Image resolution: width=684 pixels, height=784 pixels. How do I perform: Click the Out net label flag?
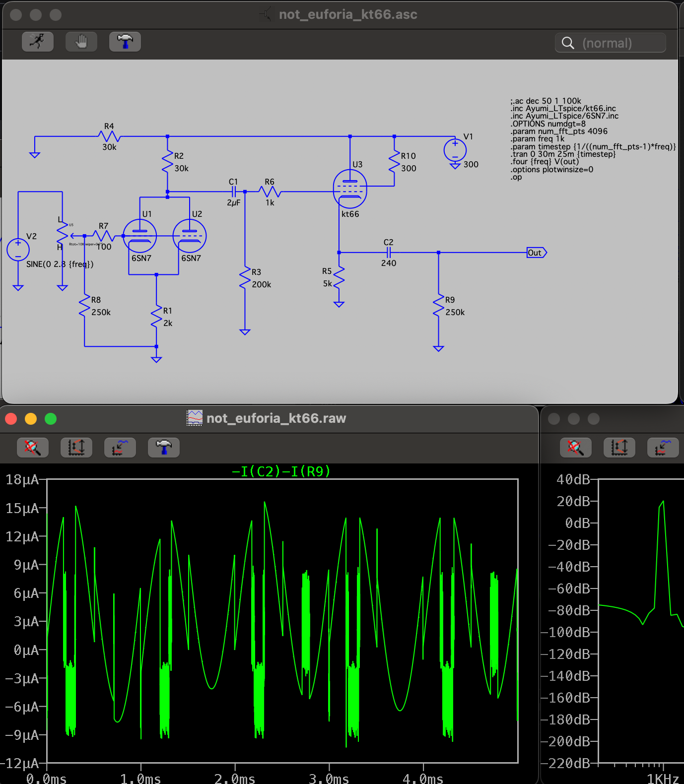point(537,253)
